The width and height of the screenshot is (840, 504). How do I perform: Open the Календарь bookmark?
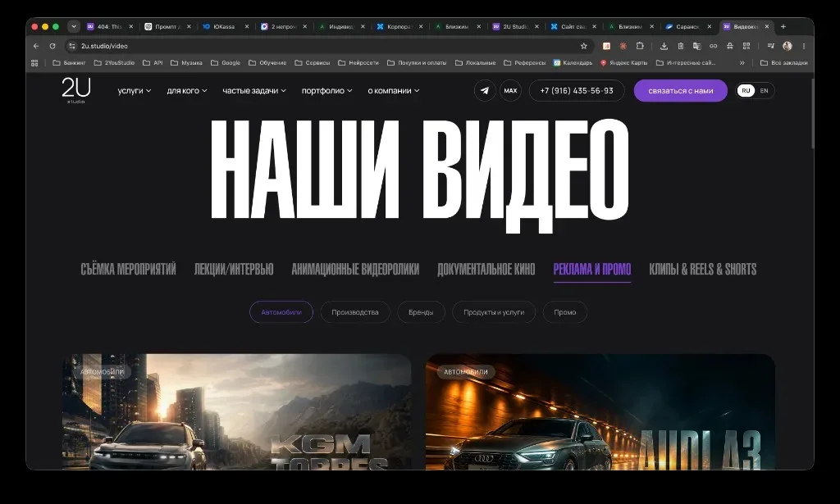[573, 62]
